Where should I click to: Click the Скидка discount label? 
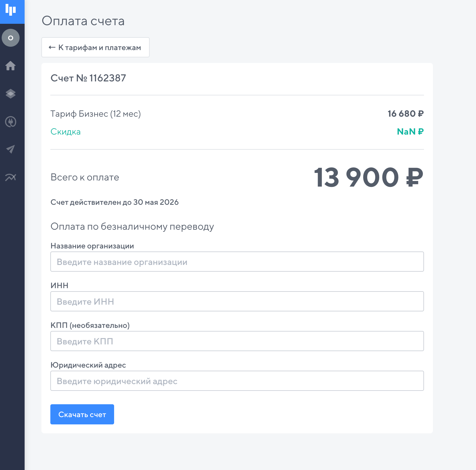66,132
